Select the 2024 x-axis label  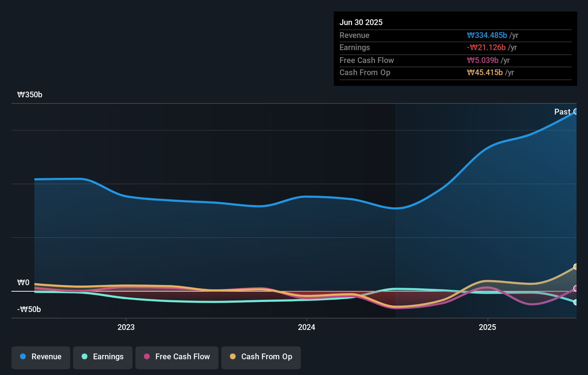(x=307, y=327)
